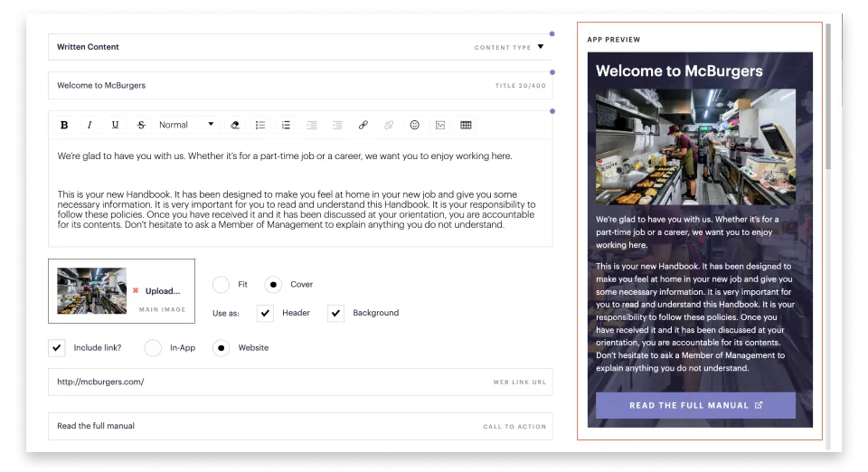Remove the uploaded main image with red X
This screenshot has height=472, width=868.
[x=136, y=290]
